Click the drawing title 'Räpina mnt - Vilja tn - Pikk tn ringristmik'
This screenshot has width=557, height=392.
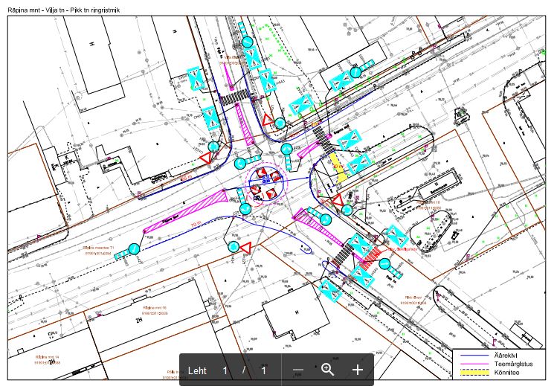(64, 10)
